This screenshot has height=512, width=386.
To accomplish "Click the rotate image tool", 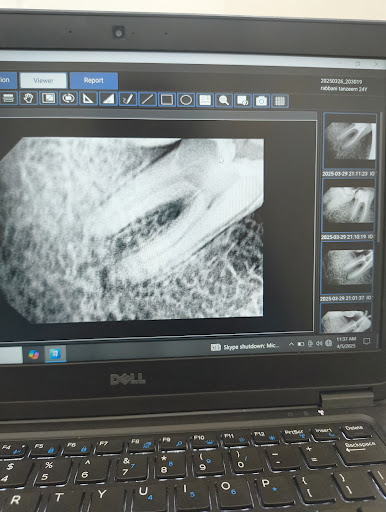I will click(68, 99).
